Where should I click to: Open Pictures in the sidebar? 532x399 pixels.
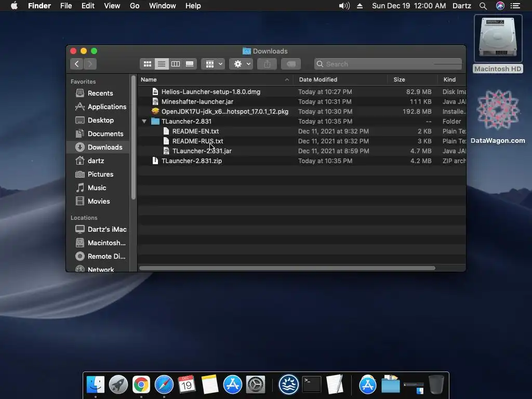click(98, 174)
